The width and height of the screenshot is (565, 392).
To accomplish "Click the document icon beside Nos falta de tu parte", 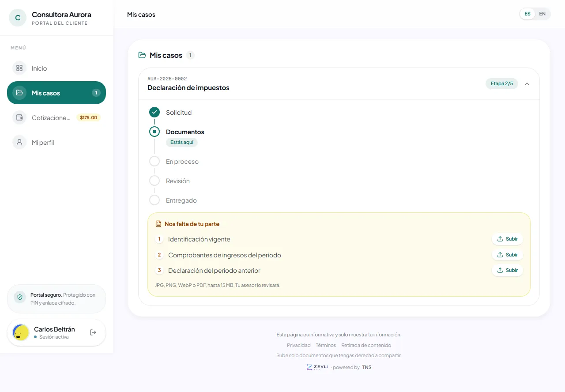I will (158, 224).
